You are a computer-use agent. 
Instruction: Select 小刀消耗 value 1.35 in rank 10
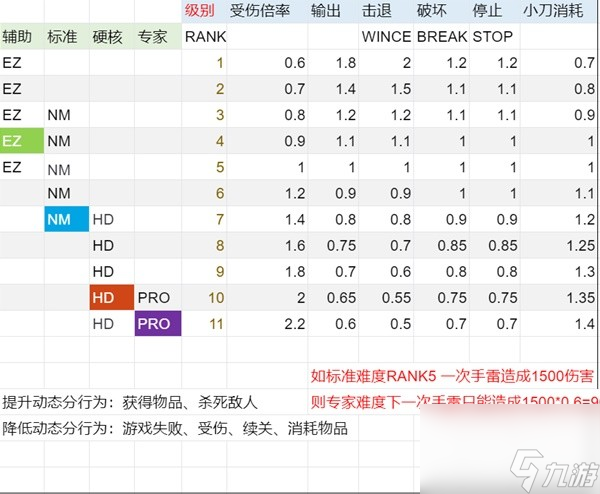click(x=558, y=297)
